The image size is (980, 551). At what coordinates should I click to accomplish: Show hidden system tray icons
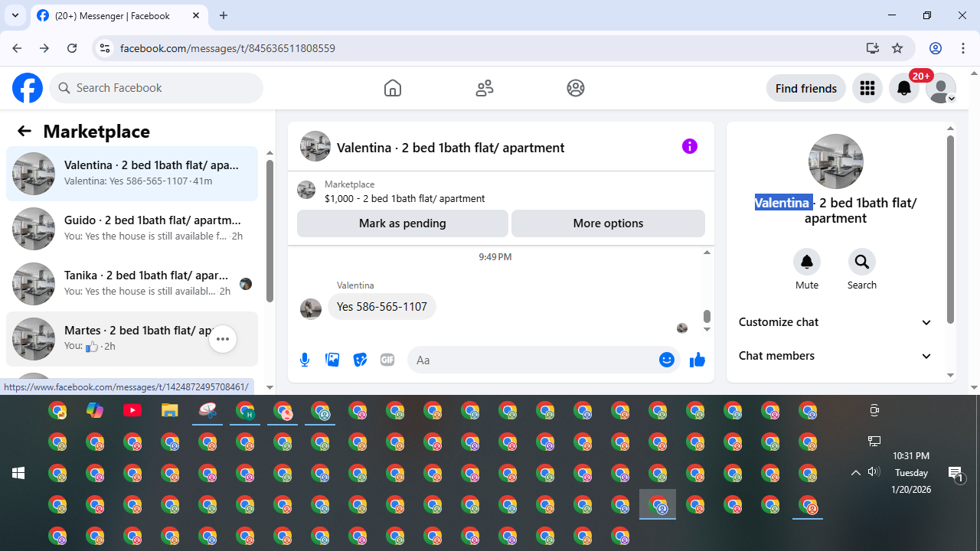pyautogui.click(x=856, y=473)
